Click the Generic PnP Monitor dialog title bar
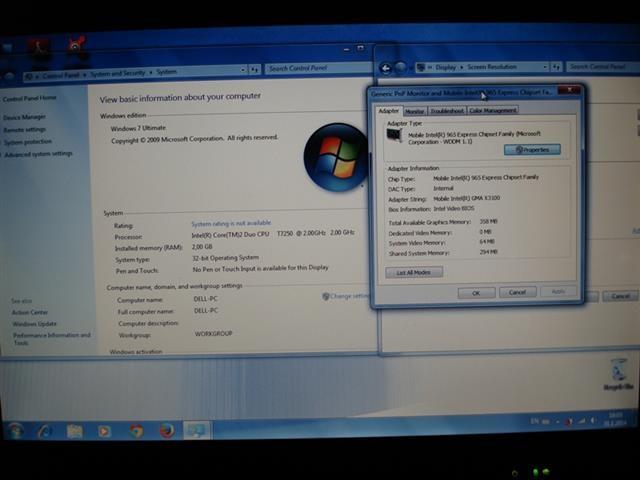This screenshot has width=640, height=480. [x=461, y=93]
